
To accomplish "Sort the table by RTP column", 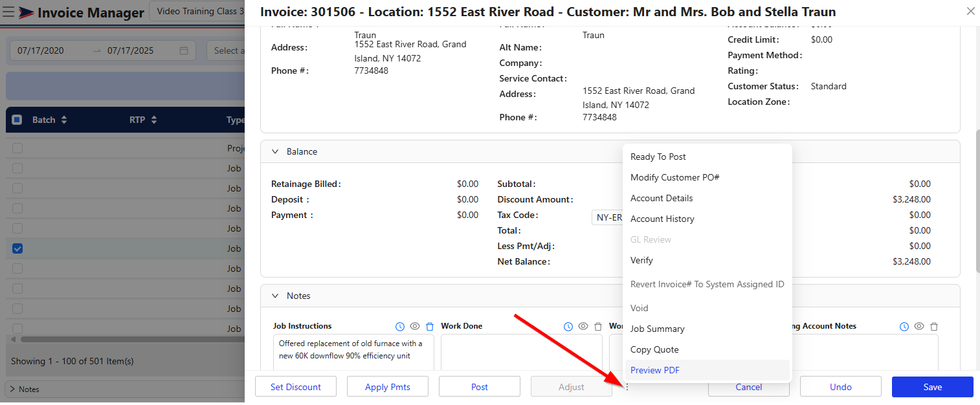I will (153, 120).
